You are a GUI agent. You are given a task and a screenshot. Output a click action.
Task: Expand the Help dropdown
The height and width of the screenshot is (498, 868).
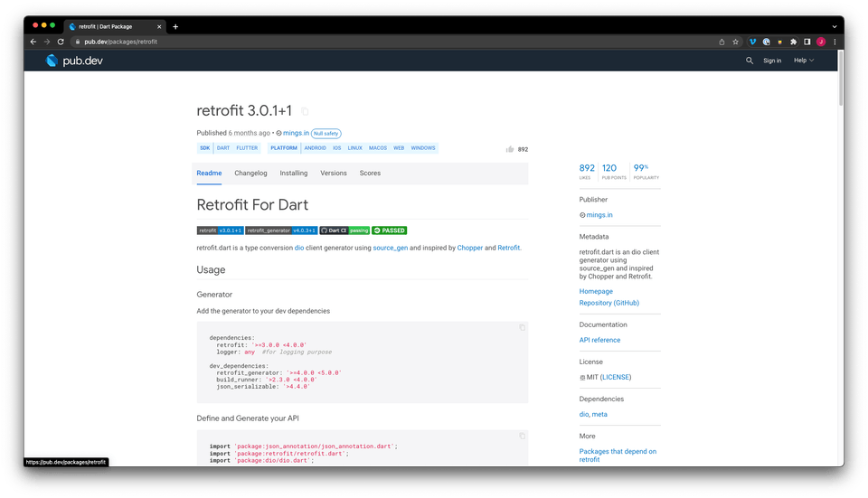pos(804,61)
